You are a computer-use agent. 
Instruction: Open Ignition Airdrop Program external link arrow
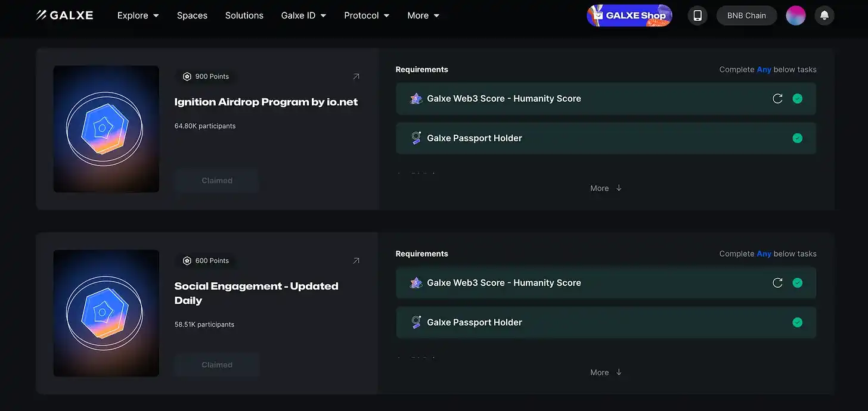click(x=356, y=76)
